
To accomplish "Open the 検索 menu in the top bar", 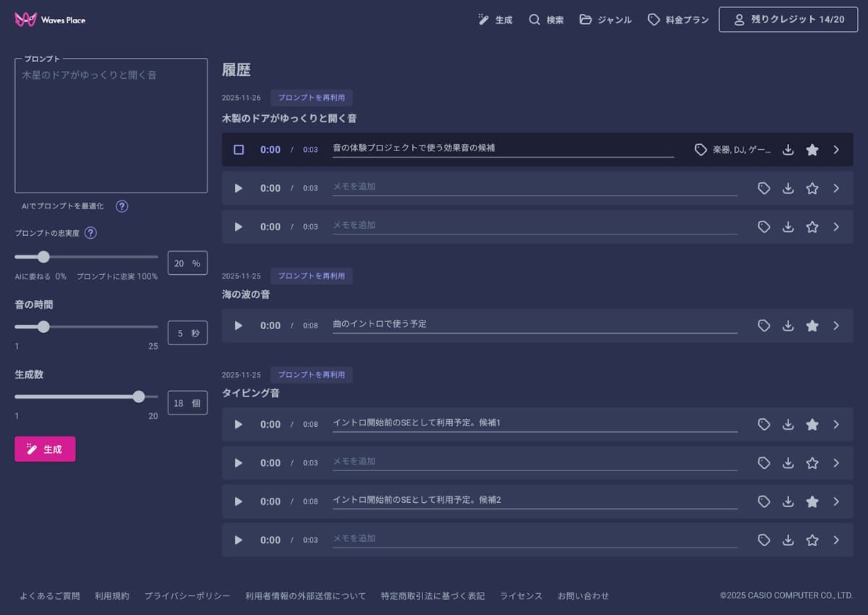I will pos(546,20).
